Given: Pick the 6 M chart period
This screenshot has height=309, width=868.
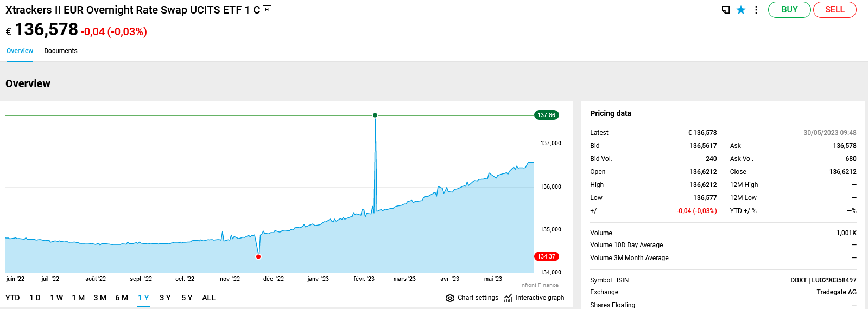Looking at the screenshot, I should point(122,298).
